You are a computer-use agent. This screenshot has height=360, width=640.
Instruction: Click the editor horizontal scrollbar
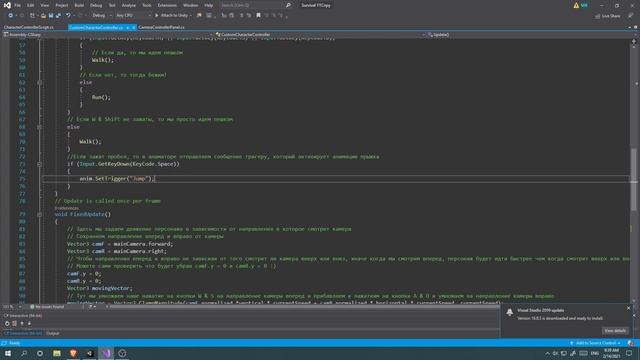pyautogui.click(x=304, y=307)
